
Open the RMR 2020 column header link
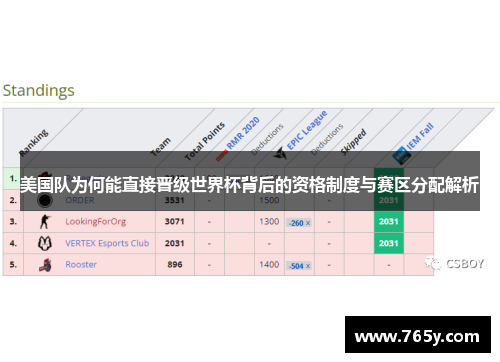(x=243, y=133)
